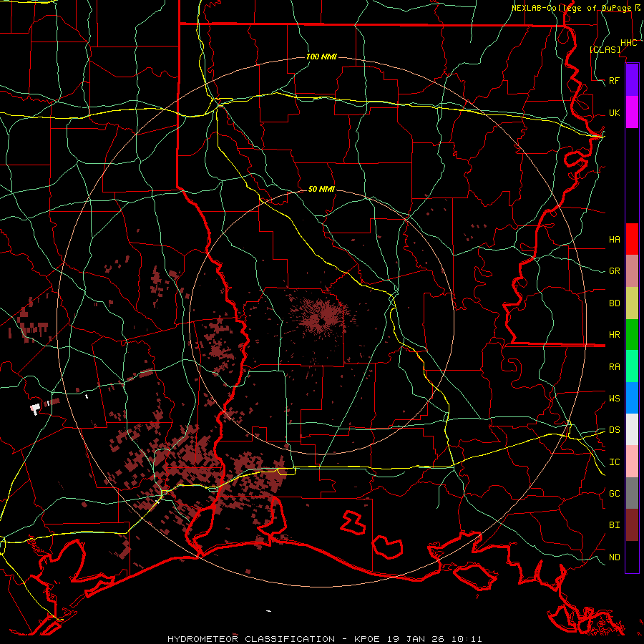The width and height of the screenshot is (644, 644).
Task: Click the GC gray legend swatch
Action: pos(632,493)
